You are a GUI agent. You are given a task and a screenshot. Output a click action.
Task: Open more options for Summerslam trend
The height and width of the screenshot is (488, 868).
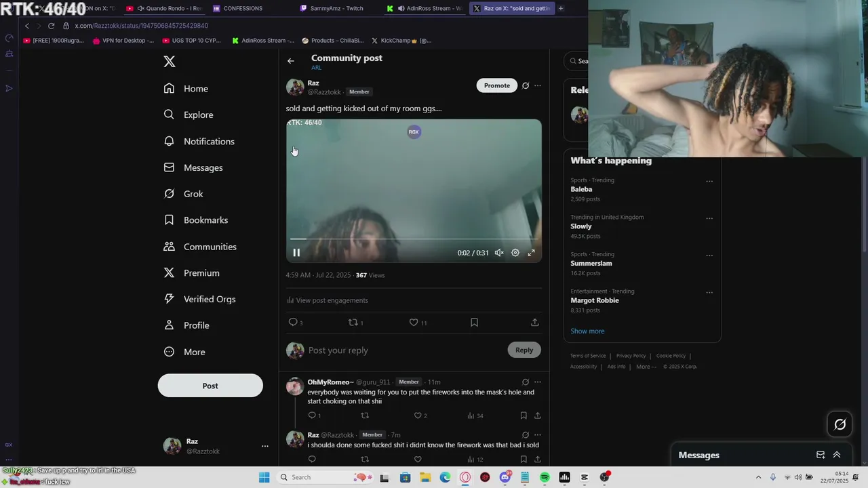(709, 256)
